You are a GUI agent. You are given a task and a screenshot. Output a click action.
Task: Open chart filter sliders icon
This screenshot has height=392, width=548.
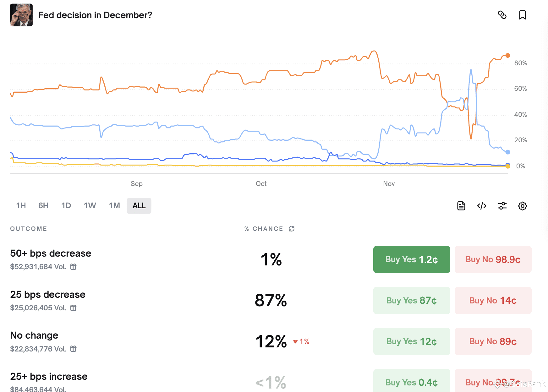click(x=502, y=206)
